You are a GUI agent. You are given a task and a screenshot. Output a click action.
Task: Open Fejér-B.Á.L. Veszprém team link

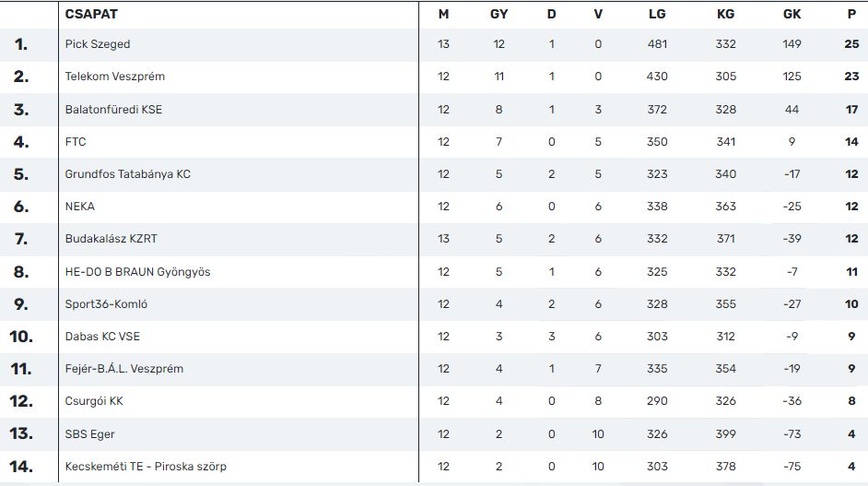124,369
